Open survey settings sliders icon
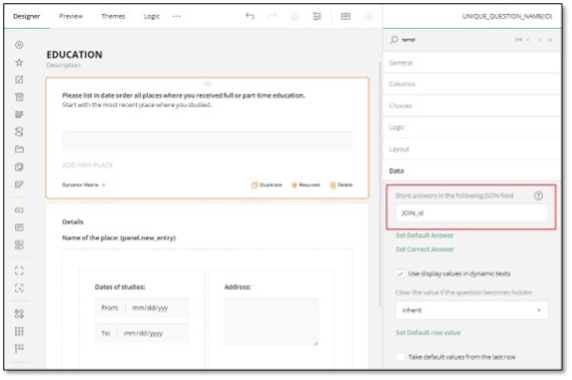Screen dimensions: 572x380 tap(317, 16)
